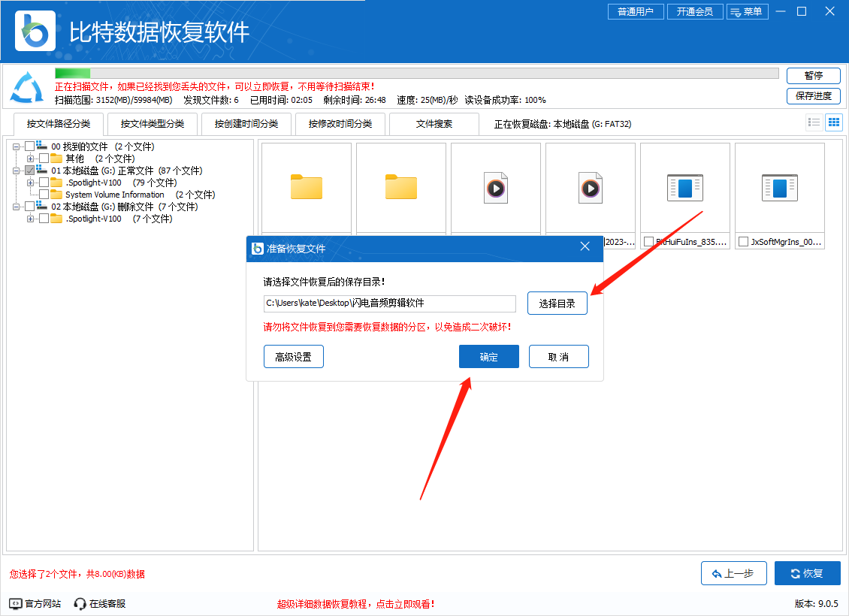Check the BtHuiFuIns_835 file checkbox
Screen dimensions: 849x616
coord(648,242)
